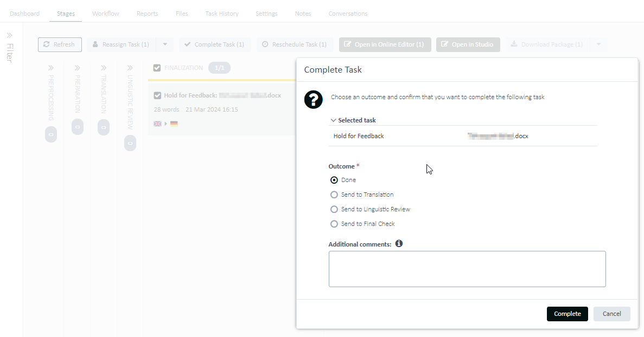The width and height of the screenshot is (644, 337).
Task: Select the Done outcome radio button
Action: pyautogui.click(x=334, y=180)
